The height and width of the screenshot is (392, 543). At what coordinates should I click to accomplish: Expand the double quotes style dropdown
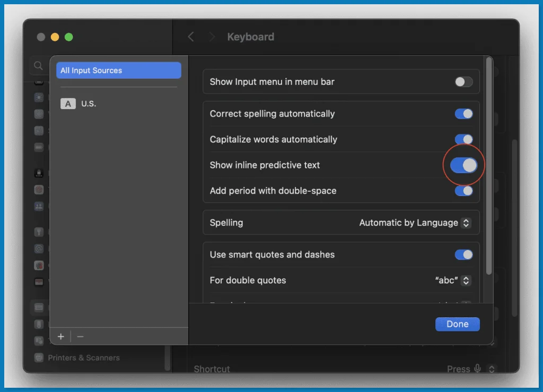[x=452, y=280]
